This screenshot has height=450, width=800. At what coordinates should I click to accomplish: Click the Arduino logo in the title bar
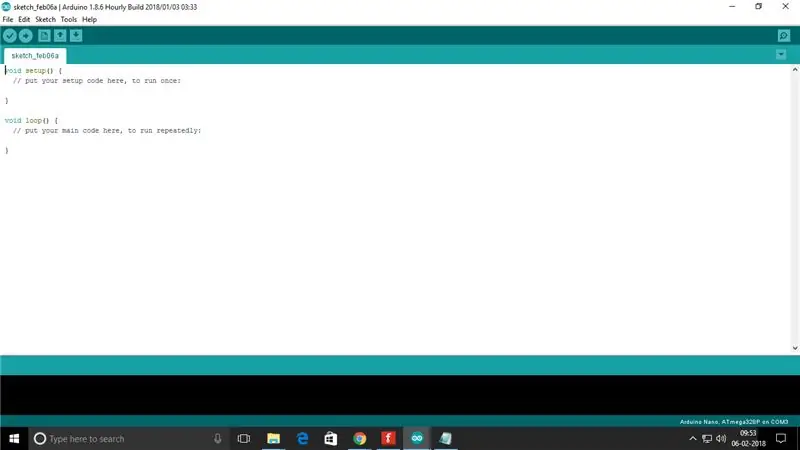point(6,7)
